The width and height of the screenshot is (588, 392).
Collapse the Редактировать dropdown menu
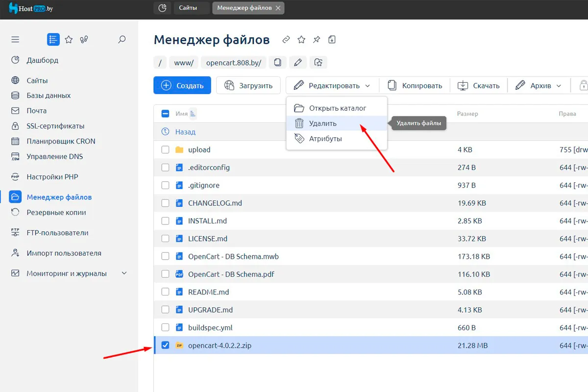(x=332, y=86)
